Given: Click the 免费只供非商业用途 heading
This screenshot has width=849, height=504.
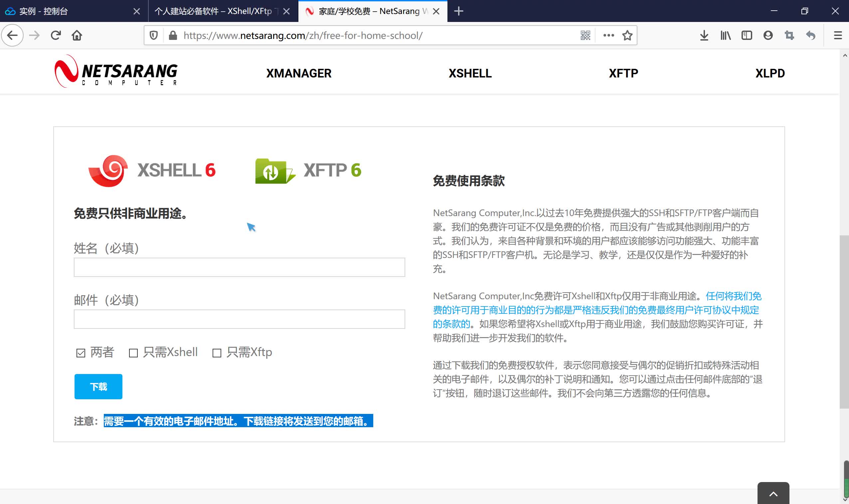Looking at the screenshot, I should click(x=130, y=213).
